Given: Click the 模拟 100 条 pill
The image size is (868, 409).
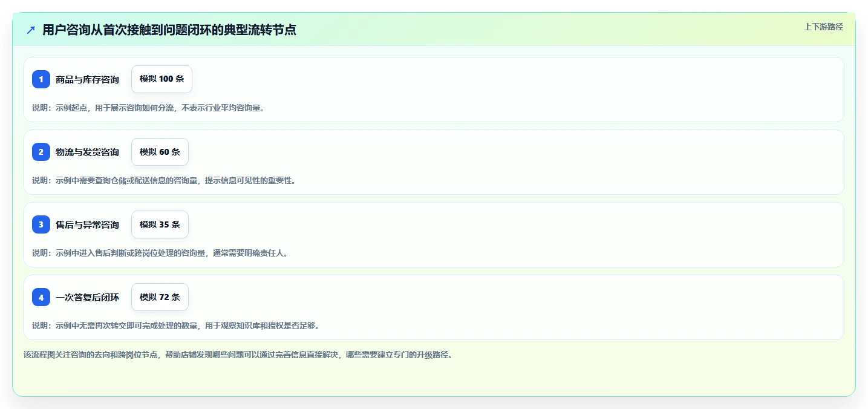Looking at the screenshot, I should click(162, 79).
